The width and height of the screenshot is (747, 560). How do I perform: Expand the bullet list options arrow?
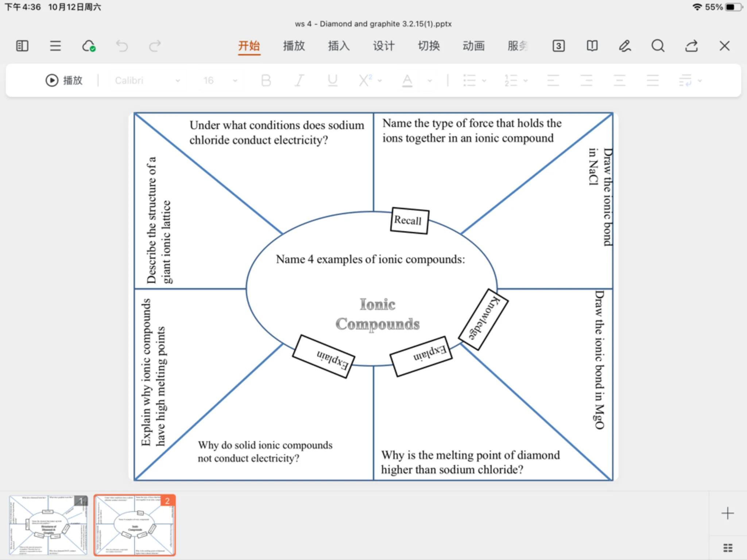(484, 81)
